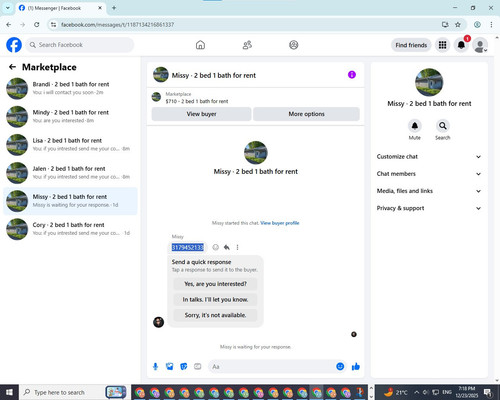Viewport: 500px width, 400px height.
Task: Send quick response 'Sorry, it's not available.'
Action: 215,315
